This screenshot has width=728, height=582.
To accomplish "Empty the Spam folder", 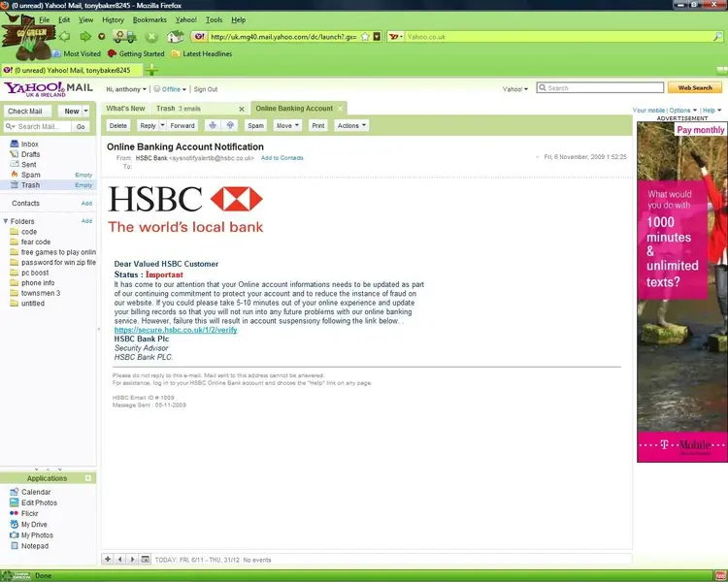I will (83, 175).
